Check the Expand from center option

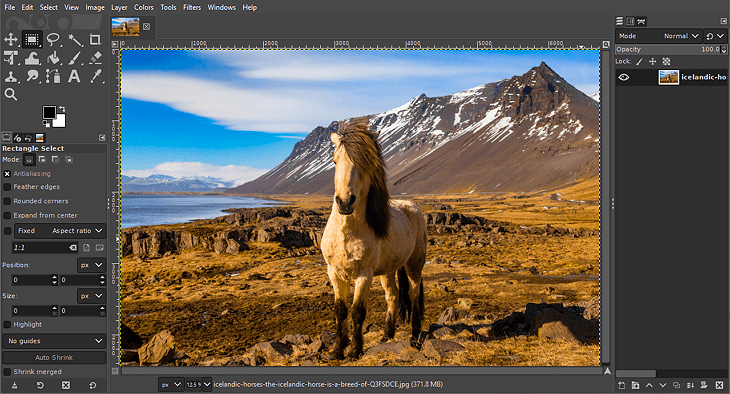pyautogui.click(x=7, y=216)
